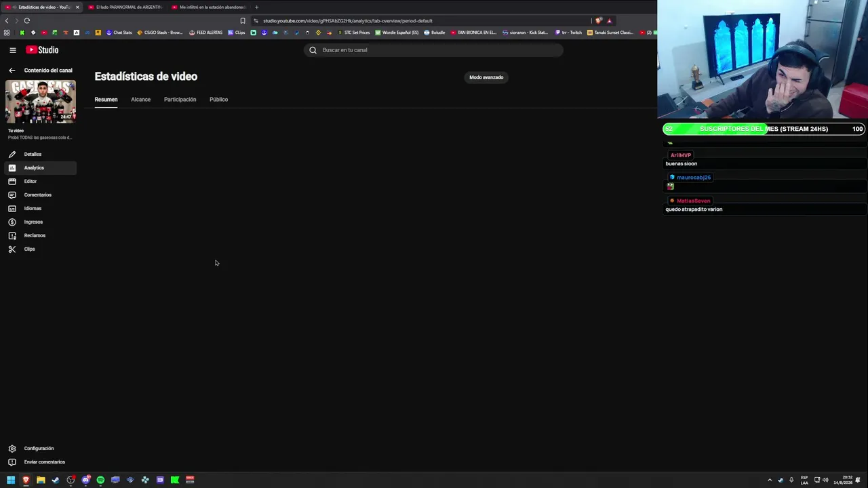868x488 pixels.
Task: Reload the page with the browser refresh button
Action: [27, 21]
